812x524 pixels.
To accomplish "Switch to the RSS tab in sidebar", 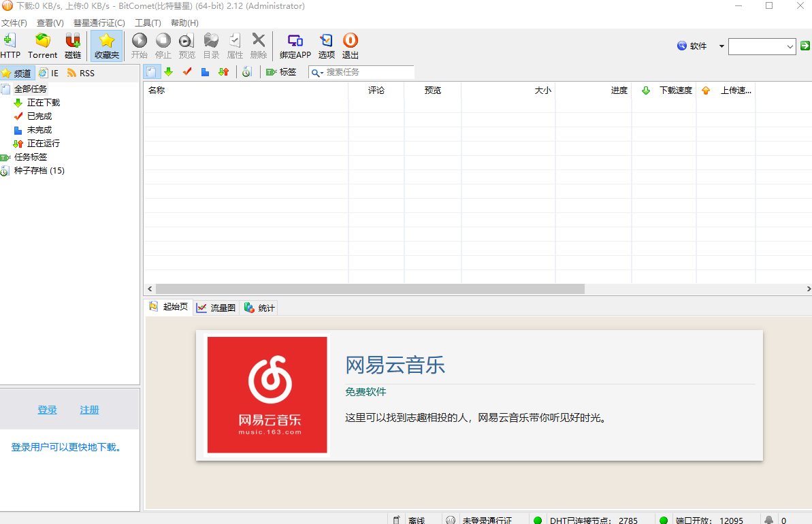I will [81, 73].
